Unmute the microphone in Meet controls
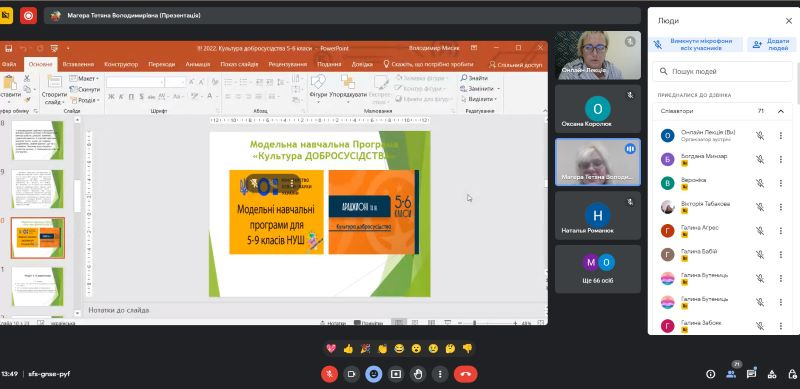 pos(330,374)
